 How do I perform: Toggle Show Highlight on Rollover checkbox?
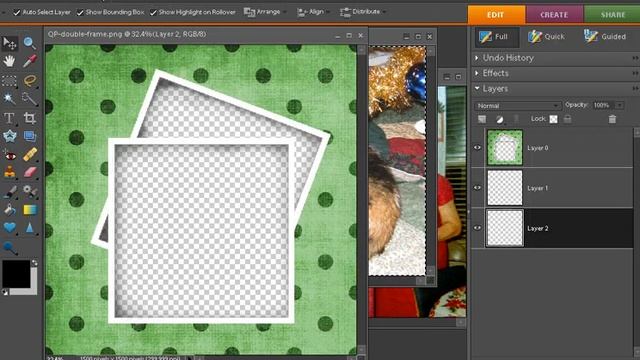point(153,13)
